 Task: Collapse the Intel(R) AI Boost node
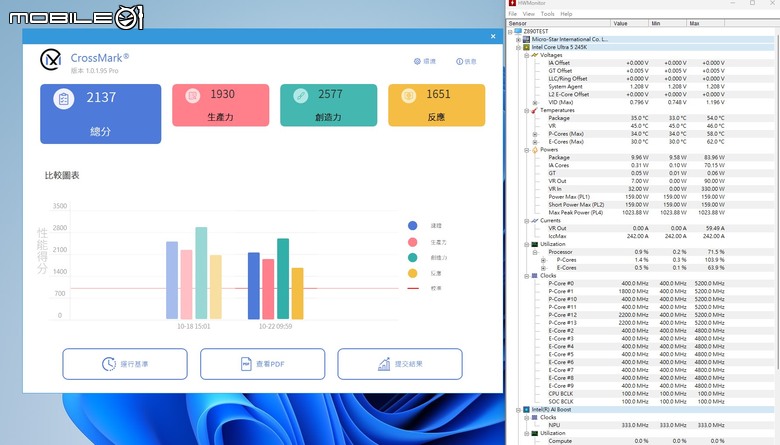coord(518,410)
